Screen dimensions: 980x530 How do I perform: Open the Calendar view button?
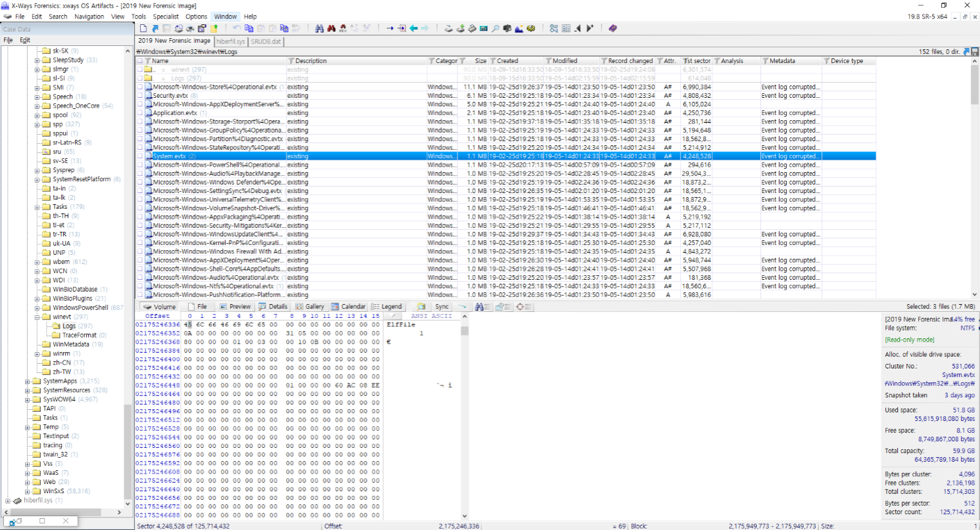(x=348, y=307)
